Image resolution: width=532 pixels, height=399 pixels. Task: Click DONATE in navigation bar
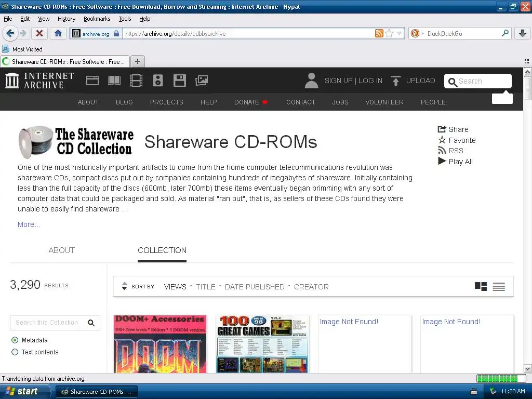tap(251, 102)
